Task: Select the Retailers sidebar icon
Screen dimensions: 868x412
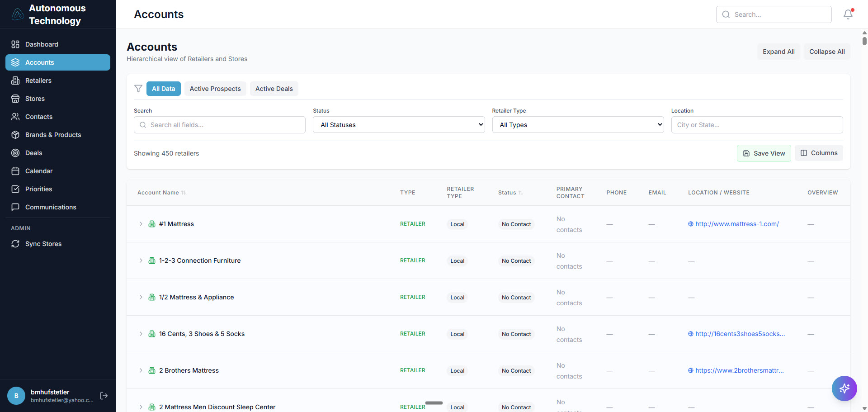Action: (38, 81)
